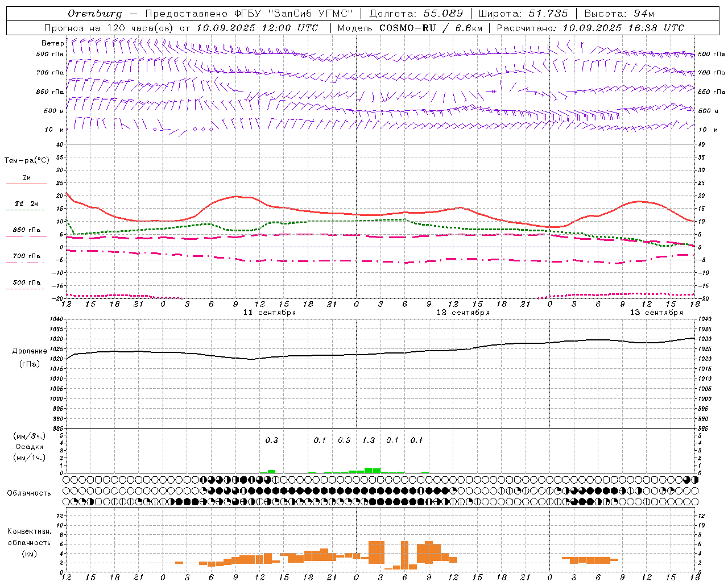Click the Td 2м dew point legend entry

[x=26, y=203]
